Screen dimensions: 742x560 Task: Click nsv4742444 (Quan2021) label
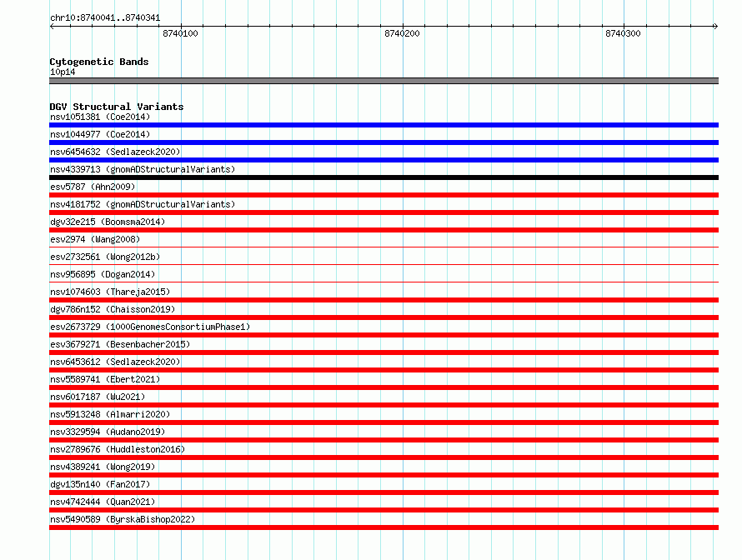click(x=103, y=502)
